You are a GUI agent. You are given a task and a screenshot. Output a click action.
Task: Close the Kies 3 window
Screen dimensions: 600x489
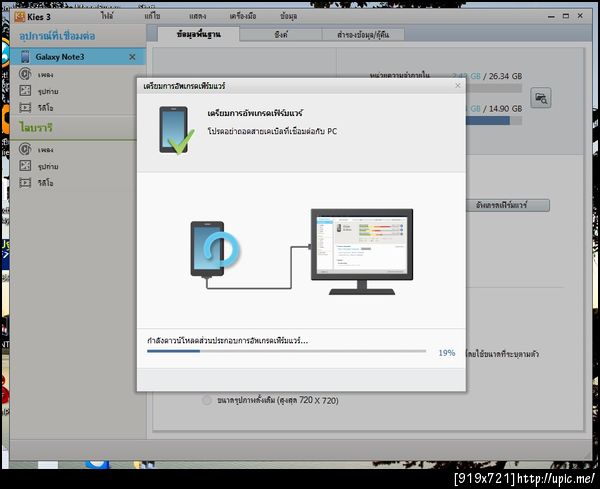580,16
